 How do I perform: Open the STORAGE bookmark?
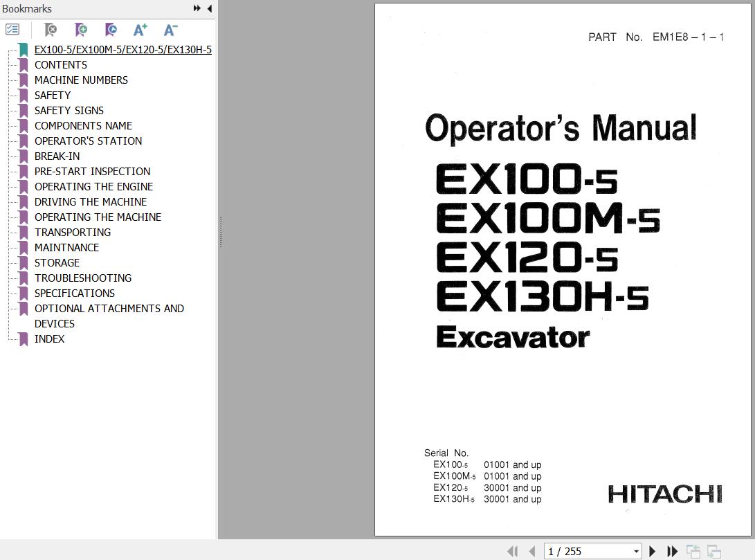coord(57,263)
